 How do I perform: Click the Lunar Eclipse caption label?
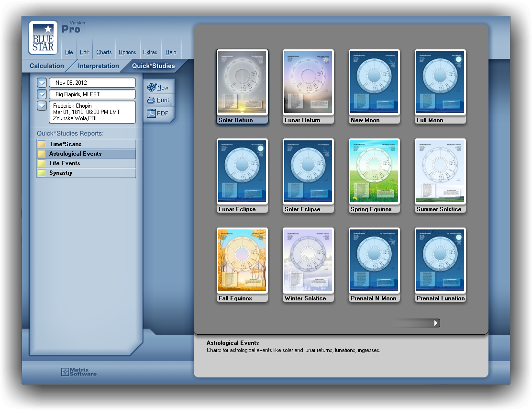237,209
